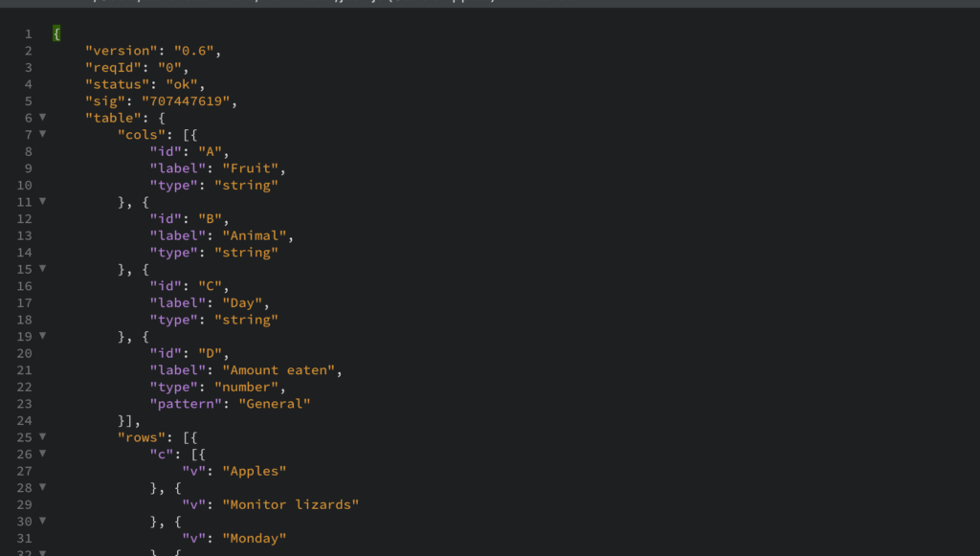The height and width of the screenshot is (556, 980).
Task: Collapse the "Amount eaten" column object
Action: (42, 336)
